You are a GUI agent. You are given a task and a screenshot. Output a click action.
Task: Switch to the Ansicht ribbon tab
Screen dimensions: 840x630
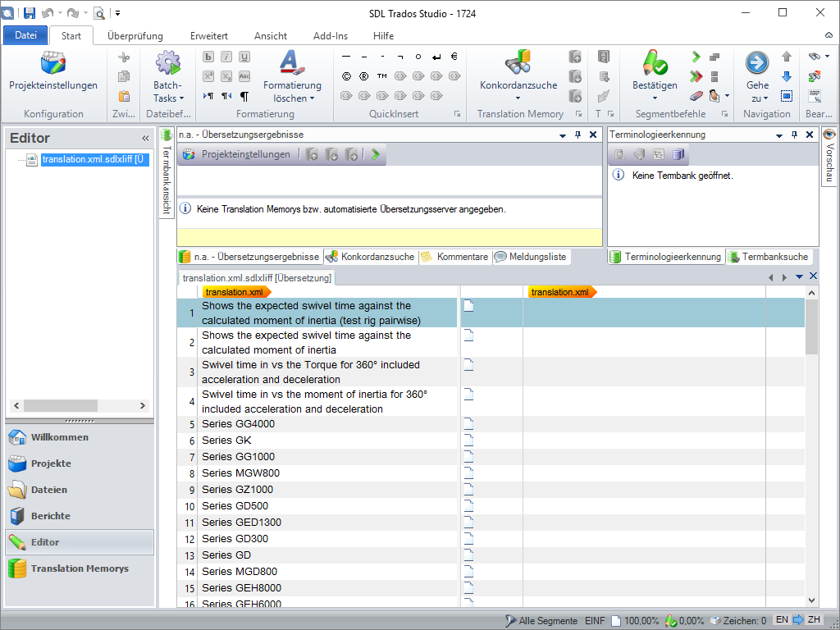271,36
